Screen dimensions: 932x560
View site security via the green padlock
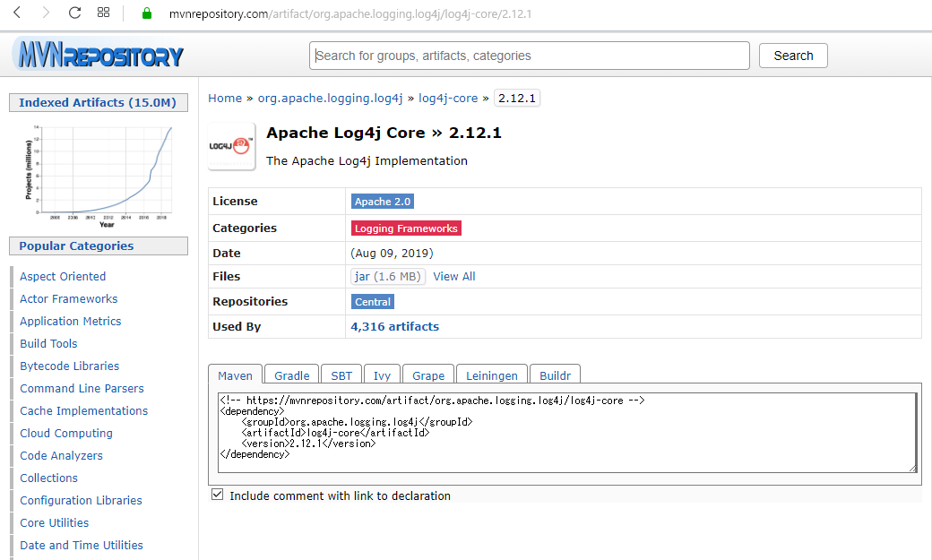pyautogui.click(x=147, y=13)
